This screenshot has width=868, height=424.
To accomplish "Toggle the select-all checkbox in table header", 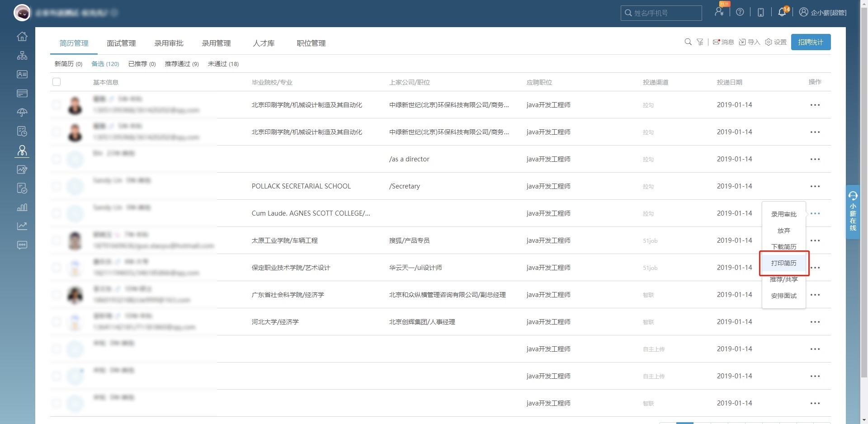I will tap(57, 82).
